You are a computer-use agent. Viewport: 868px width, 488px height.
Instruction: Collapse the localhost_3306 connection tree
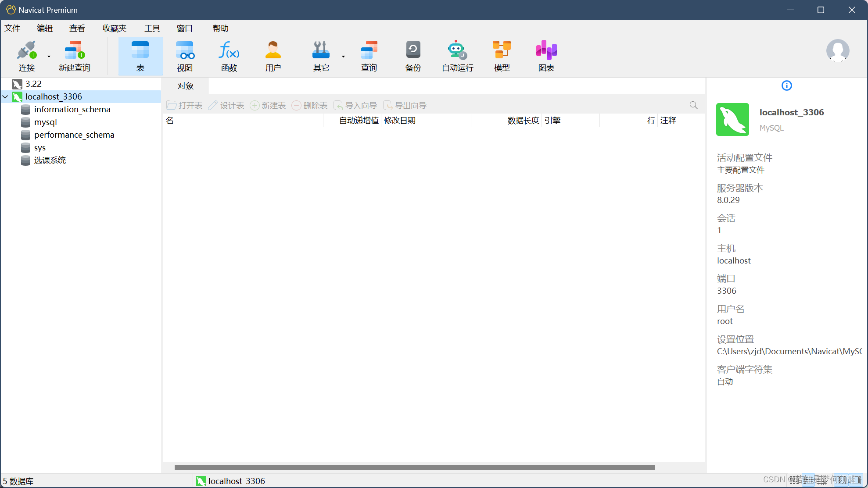(5, 96)
